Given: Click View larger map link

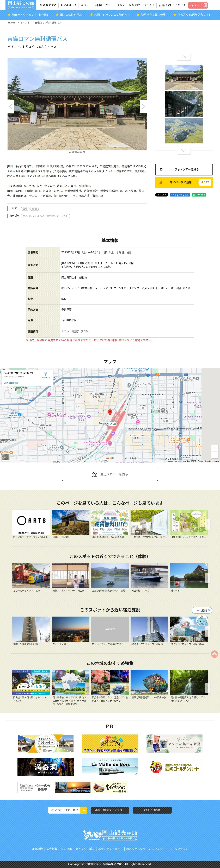Looking at the screenshot, I should coord(11,383).
